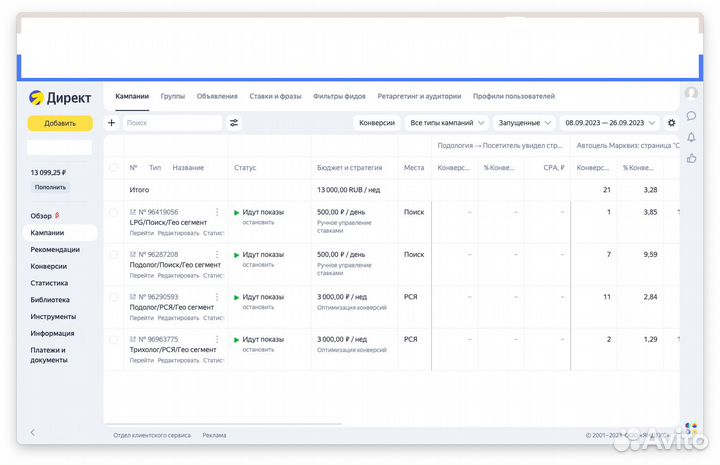Show notifications via the bell icon
The image size is (720, 465).
pos(691,137)
